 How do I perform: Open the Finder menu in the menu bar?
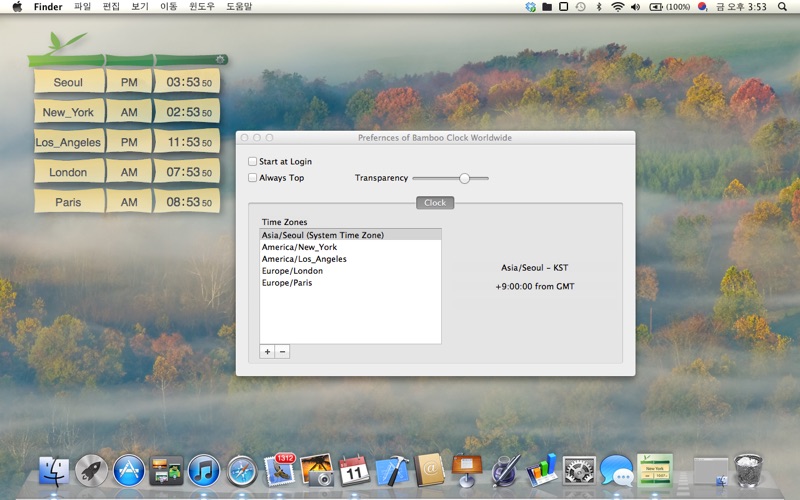(48, 7)
